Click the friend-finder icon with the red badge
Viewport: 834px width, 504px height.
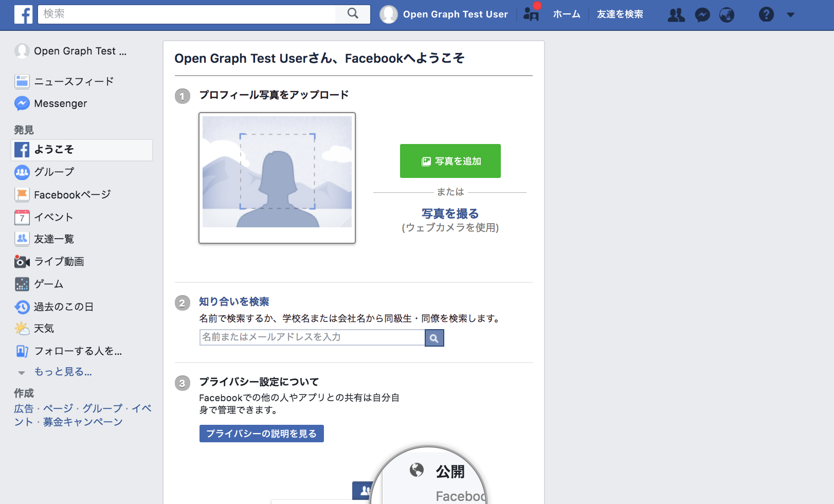531,13
